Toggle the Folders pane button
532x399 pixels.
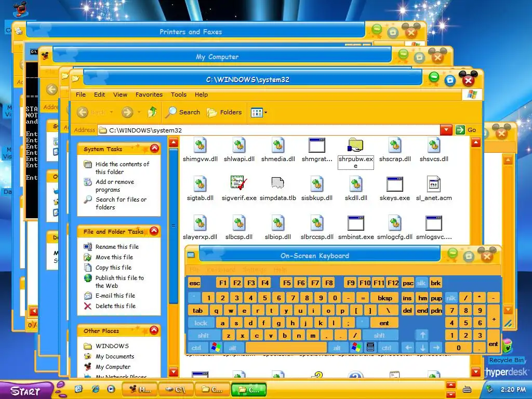(x=224, y=112)
